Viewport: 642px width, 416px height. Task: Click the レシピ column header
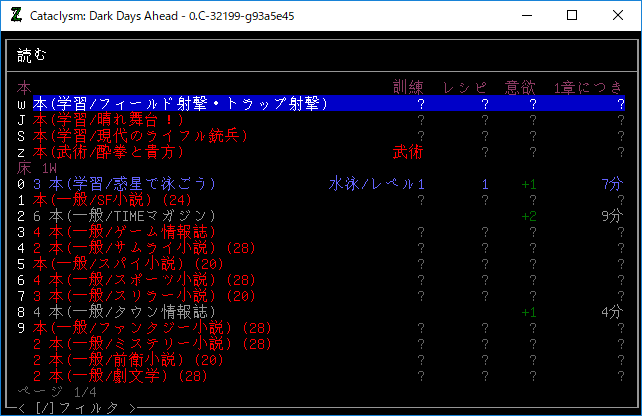[465, 87]
